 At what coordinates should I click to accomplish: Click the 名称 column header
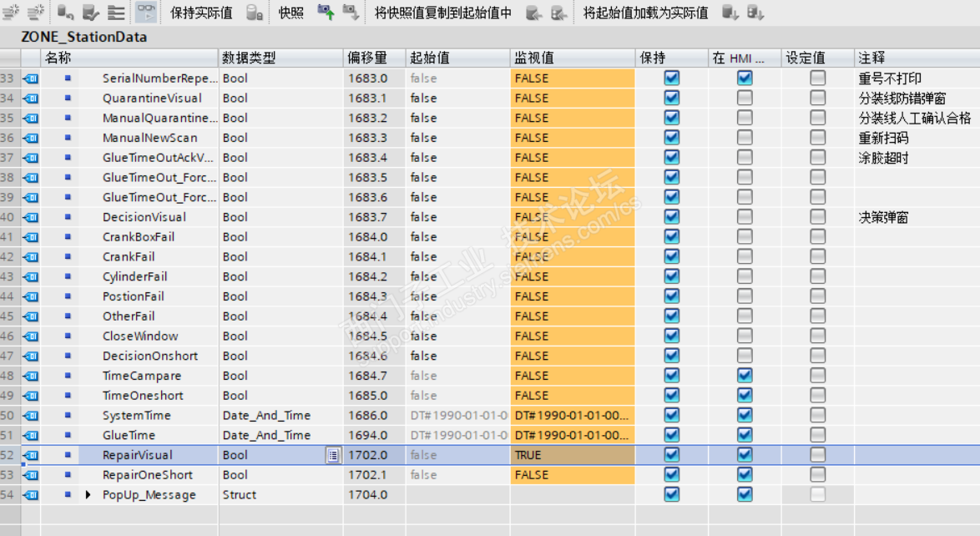[129, 58]
